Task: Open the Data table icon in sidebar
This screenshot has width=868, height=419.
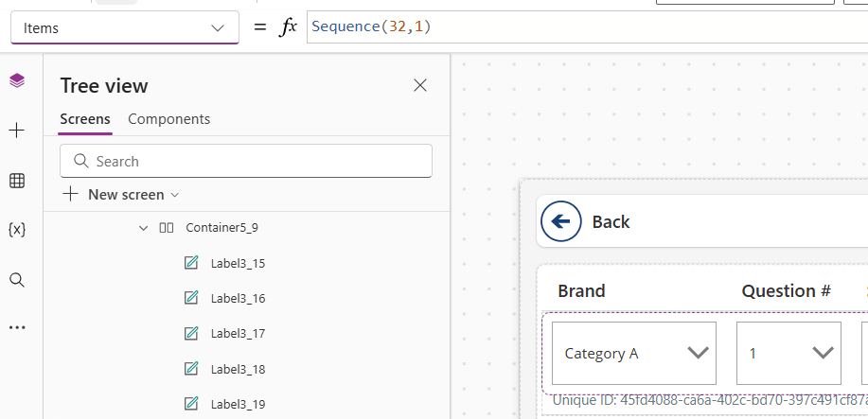Action: (16, 181)
